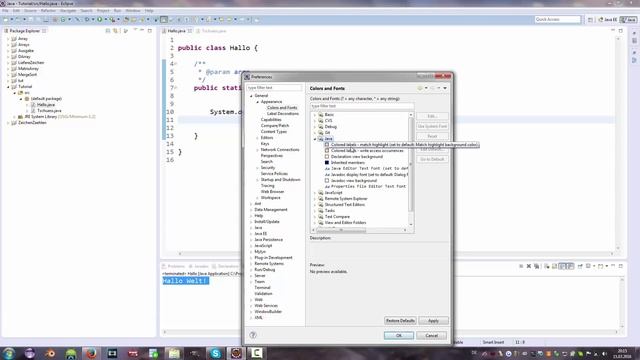
Task: Click Go to Default button
Action: point(432,159)
